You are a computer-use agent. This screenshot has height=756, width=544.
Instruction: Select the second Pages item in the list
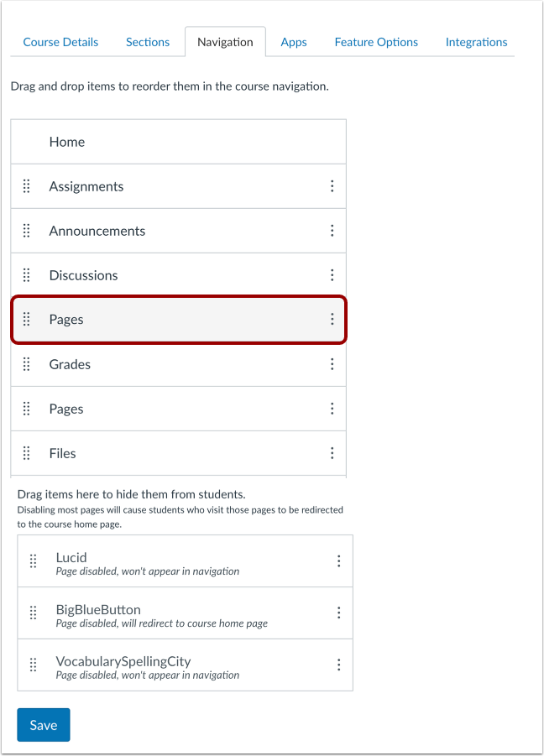point(66,408)
